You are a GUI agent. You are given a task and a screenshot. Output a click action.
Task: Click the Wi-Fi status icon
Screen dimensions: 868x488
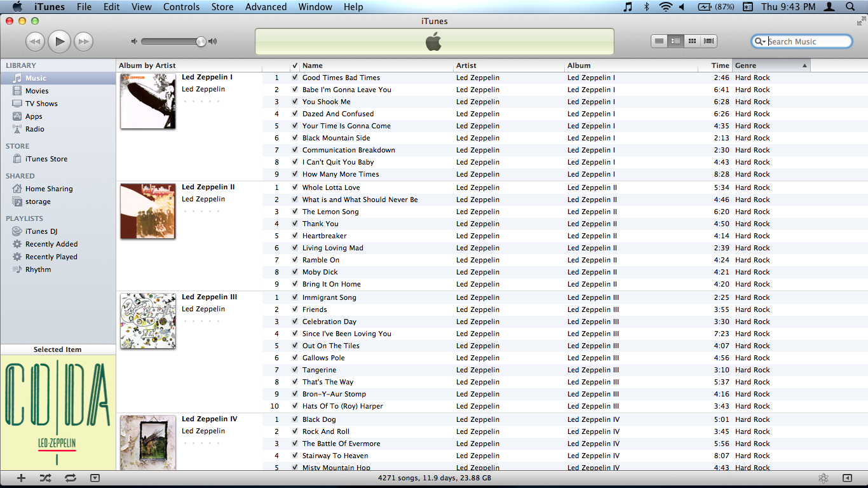click(x=665, y=7)
